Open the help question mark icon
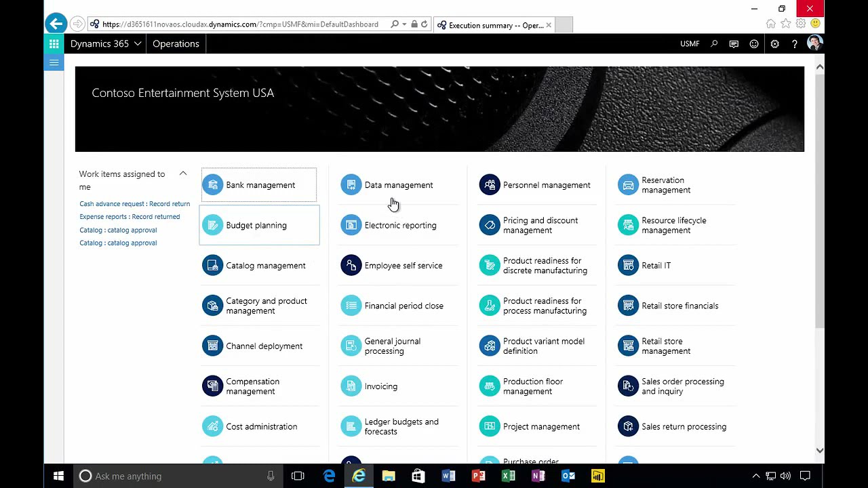This screenshot has width=868, height=488. pos(794,43)
